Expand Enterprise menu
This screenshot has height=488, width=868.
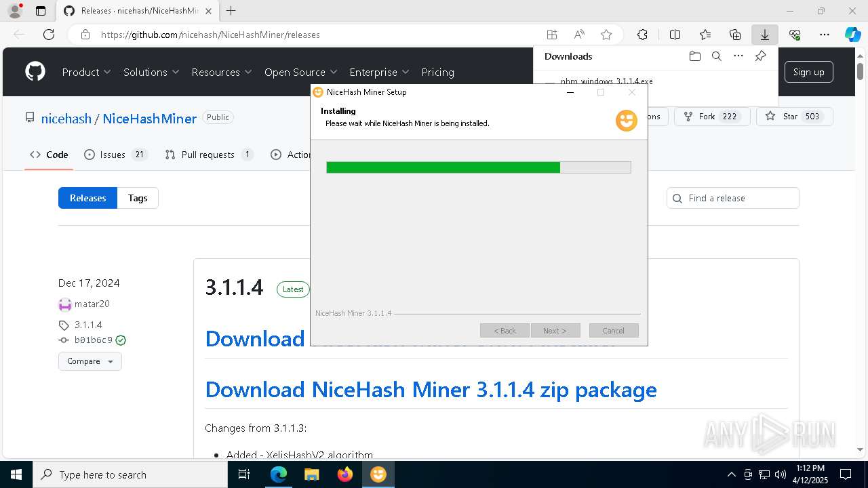[379, 72]
